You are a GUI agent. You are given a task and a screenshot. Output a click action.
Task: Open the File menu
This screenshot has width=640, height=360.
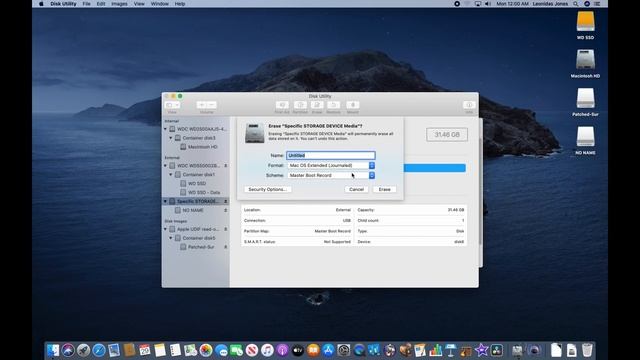87,4
